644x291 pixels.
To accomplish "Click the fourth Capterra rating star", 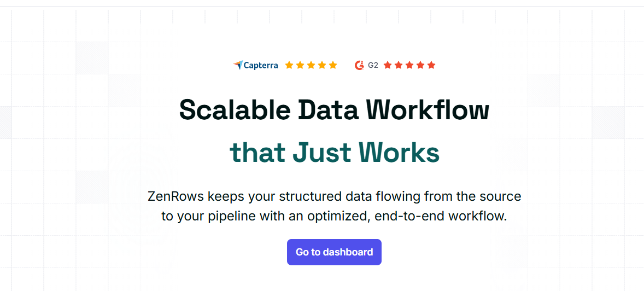I will [x=322, y=65].
